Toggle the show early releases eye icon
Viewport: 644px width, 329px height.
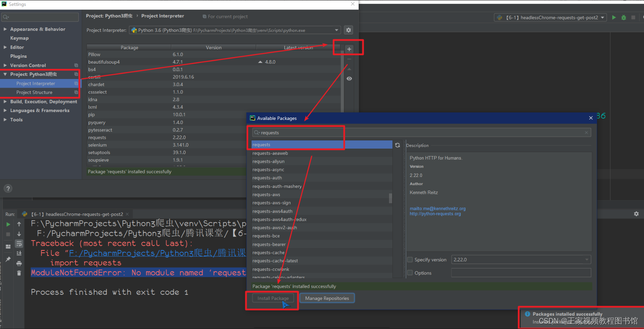tap(349, 79)
